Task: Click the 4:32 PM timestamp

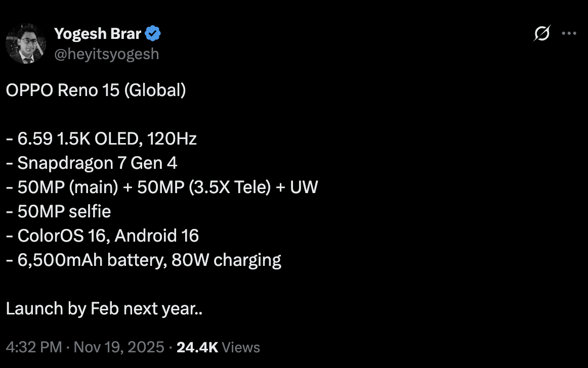Action: [x=34, y=347]
